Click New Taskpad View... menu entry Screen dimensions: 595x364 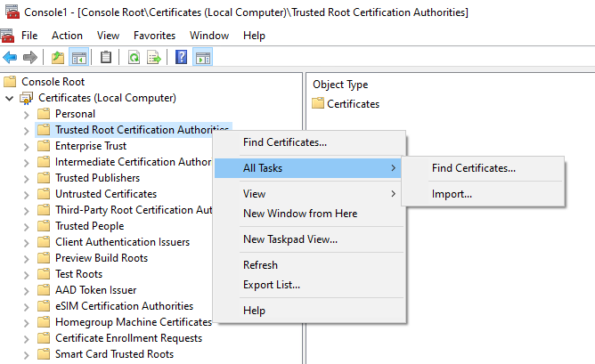click(290, 239)
